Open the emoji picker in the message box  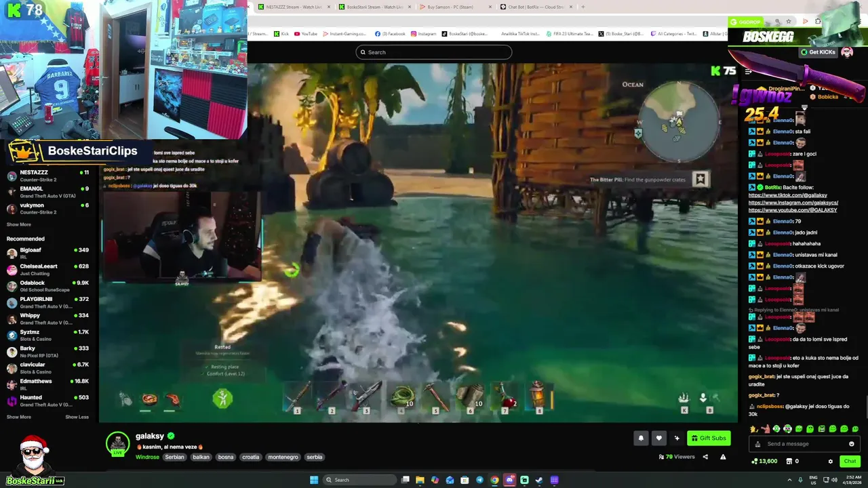coord(852,444)
